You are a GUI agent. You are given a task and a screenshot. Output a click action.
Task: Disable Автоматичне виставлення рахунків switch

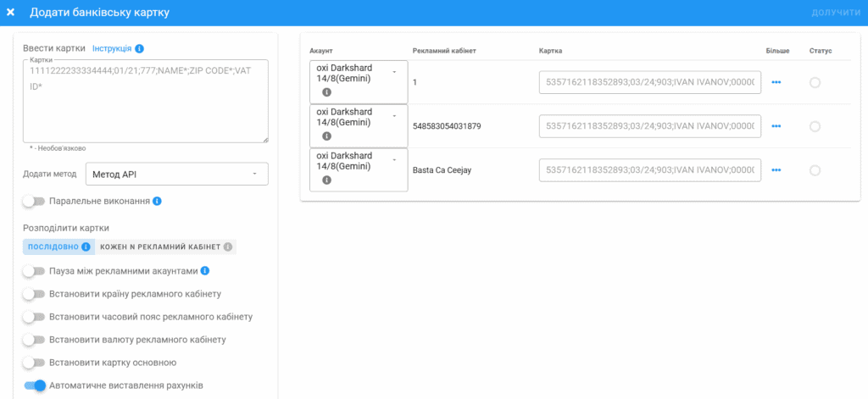pos(34,385)
